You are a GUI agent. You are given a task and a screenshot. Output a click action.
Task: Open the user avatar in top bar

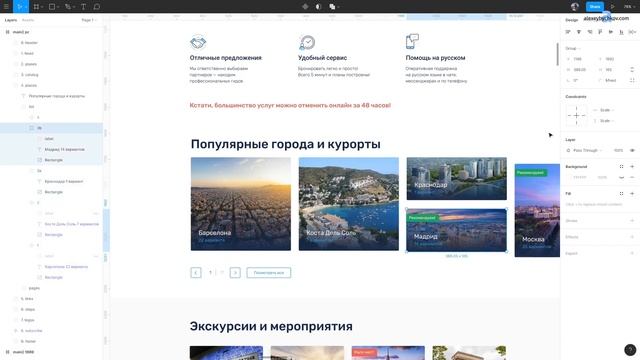tap(575, 7)
